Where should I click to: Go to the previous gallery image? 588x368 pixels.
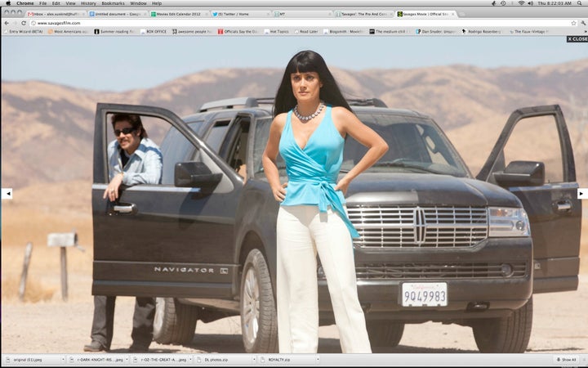click(x=7, y=194)
